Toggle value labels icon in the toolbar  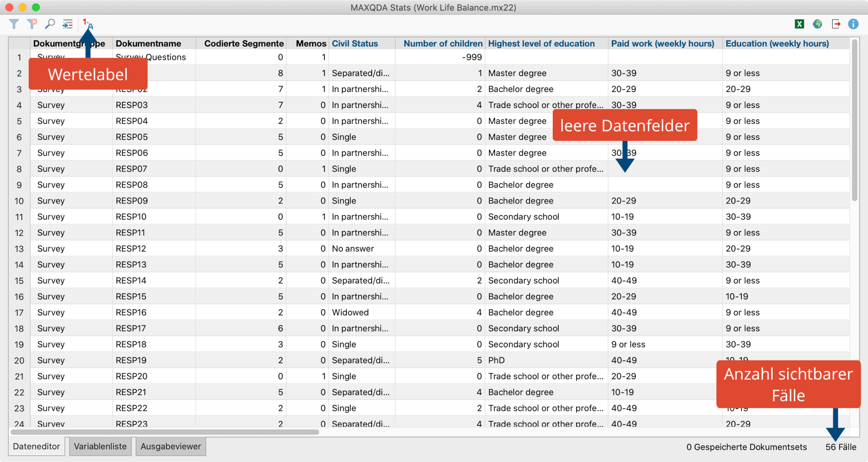(88, 24)
